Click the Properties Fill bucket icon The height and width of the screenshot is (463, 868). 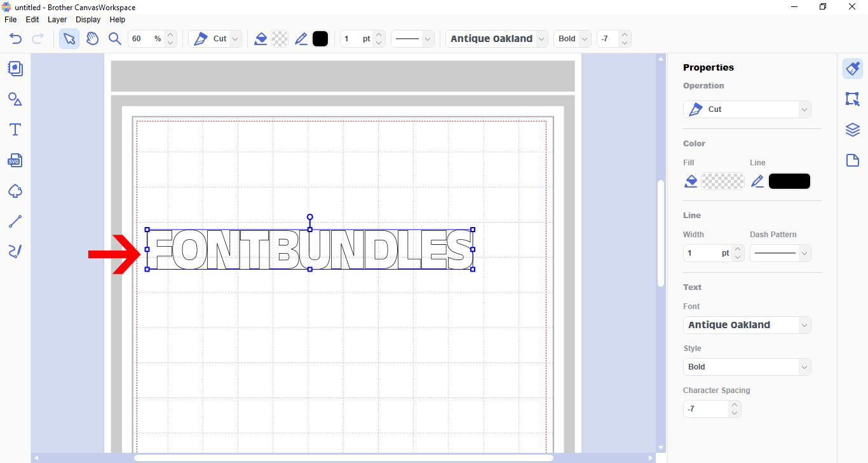coord(691,181)
